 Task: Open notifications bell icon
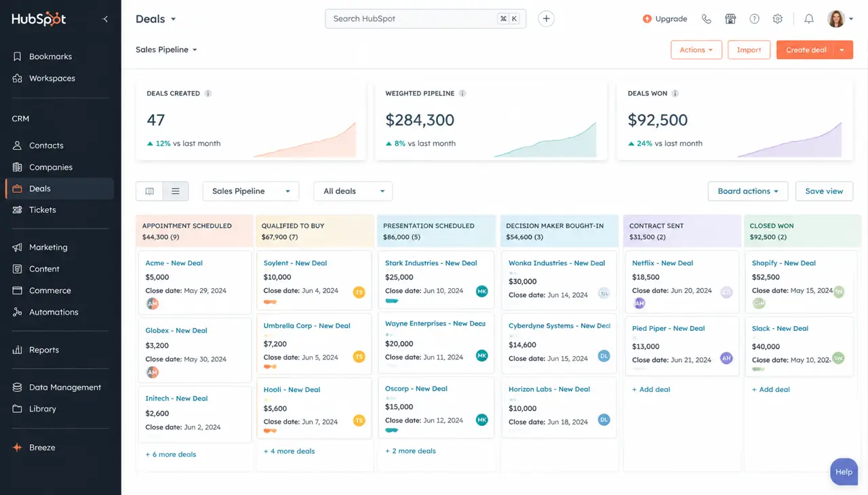point(809,19)
